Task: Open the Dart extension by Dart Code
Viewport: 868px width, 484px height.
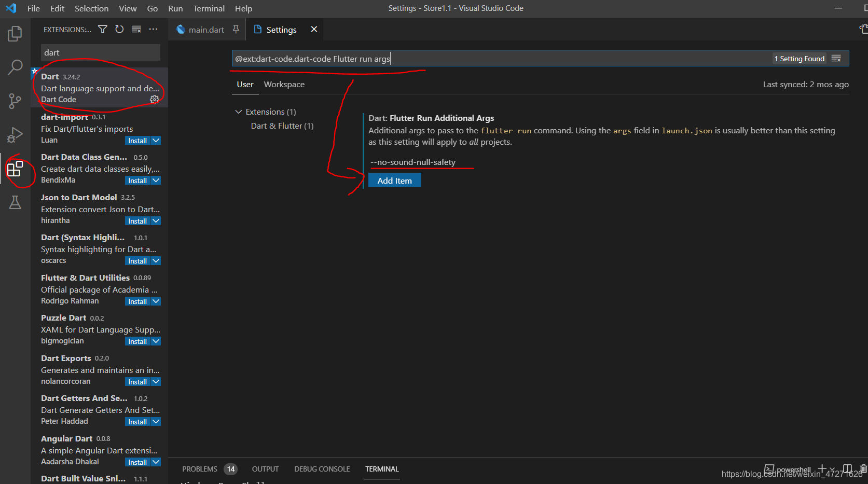Action: coord(99,88)
